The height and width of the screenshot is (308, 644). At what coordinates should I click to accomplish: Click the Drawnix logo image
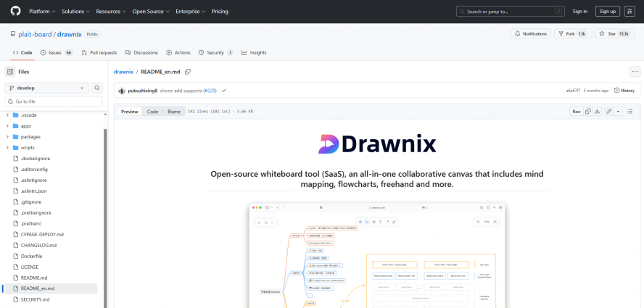tap(377, 144)
